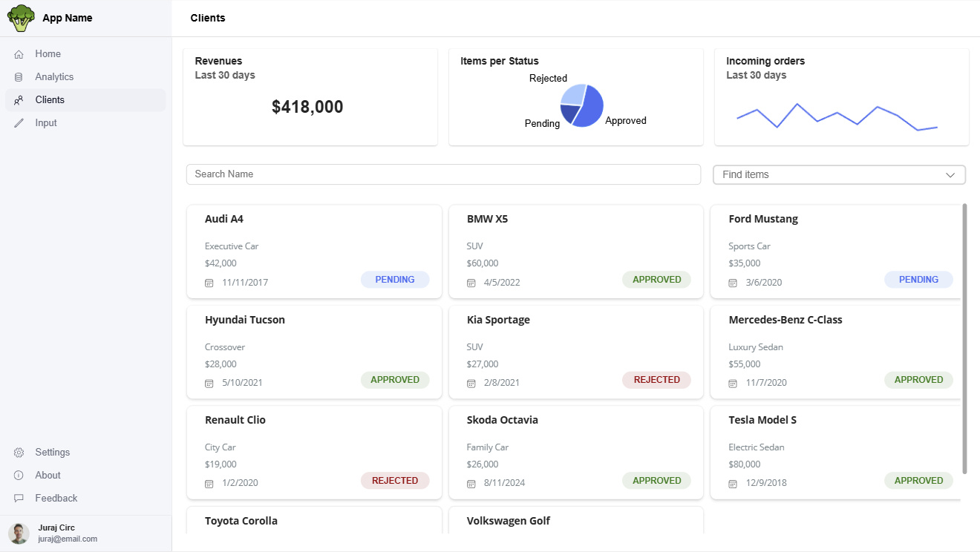Click the Input pencil icon
This screenshot has width=980, height=552.
(19, 123)
